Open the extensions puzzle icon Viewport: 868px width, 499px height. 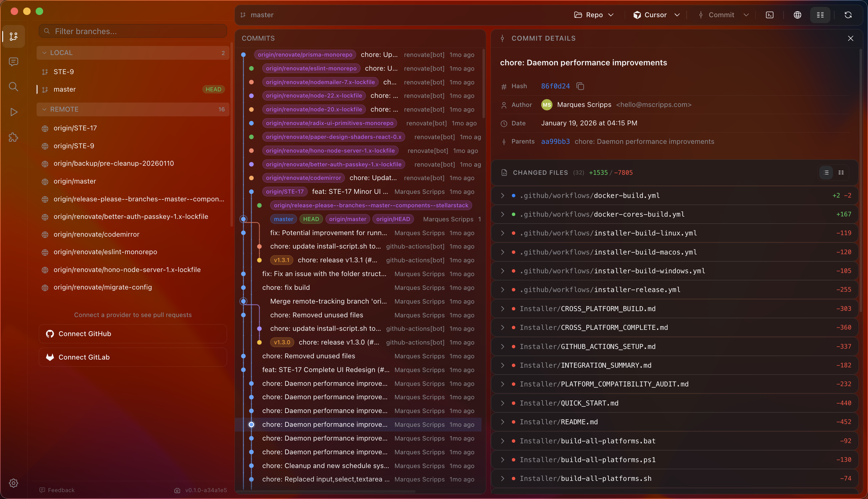[13, 138]
